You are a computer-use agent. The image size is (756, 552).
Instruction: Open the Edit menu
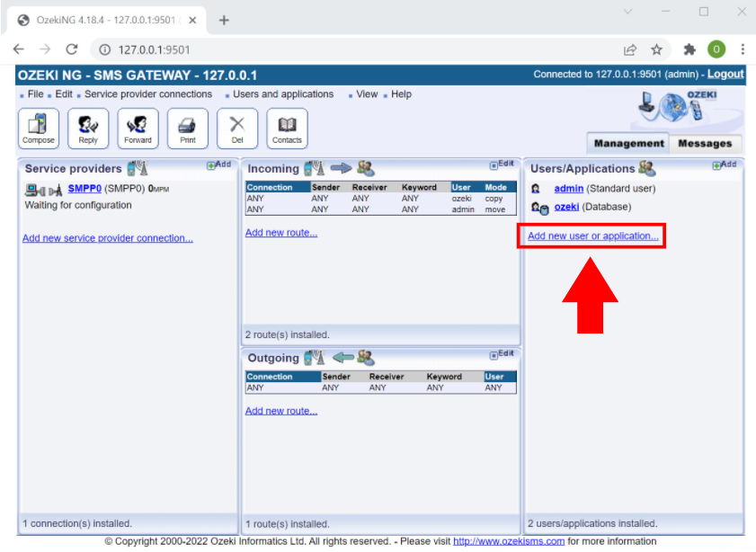pos(64,94)
